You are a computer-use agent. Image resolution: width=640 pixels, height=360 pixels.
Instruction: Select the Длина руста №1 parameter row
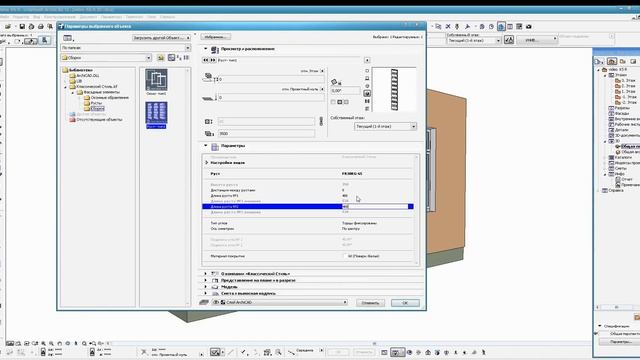[308, 196]
